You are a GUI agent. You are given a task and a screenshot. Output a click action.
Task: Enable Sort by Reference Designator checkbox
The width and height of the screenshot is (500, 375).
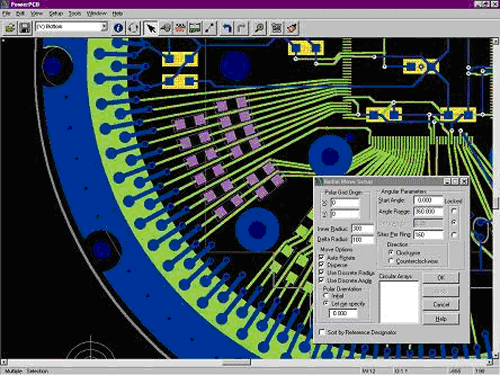(x=322, y=332)
